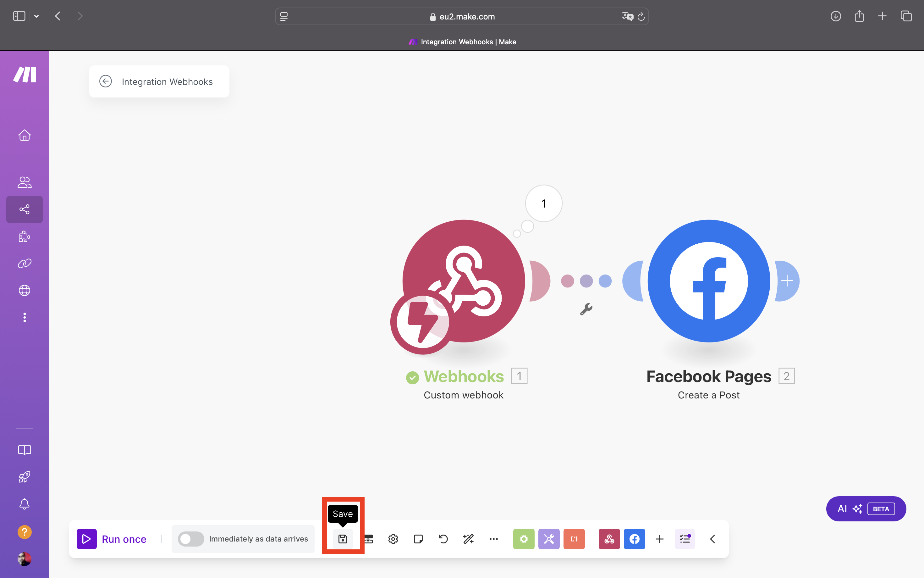
Task: Show Safari tab overview
Action: tap(906, 16)
